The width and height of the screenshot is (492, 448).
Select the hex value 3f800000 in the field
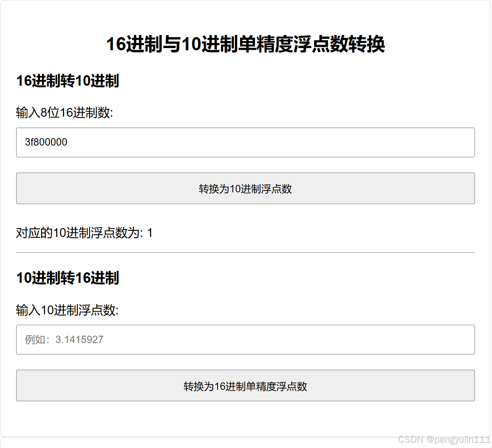coord(46,142)
